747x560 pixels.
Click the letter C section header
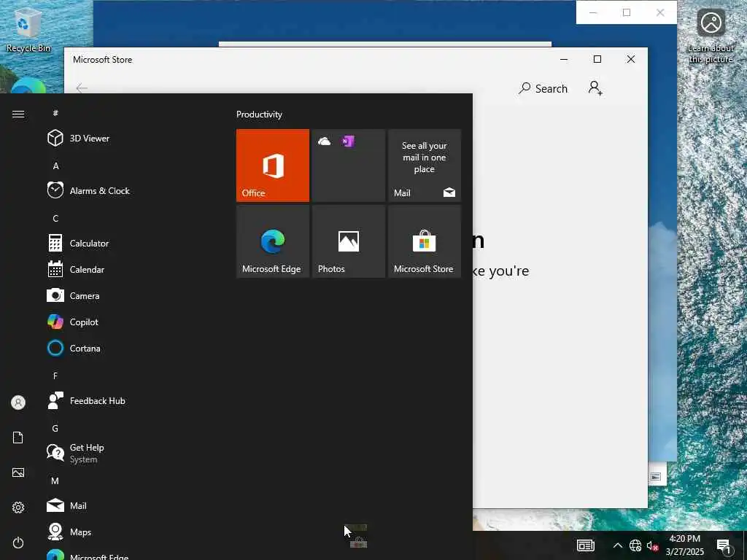click(55, 218)
